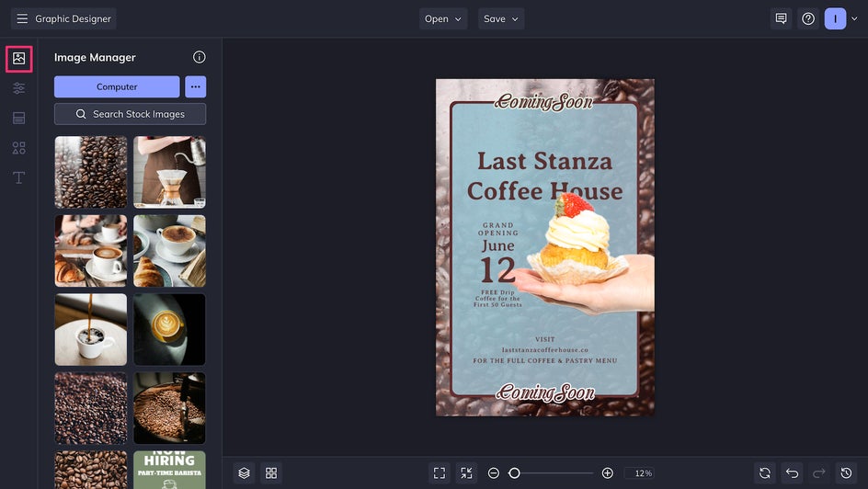Select the scattered coffee beans thumbnail
The width and height of the screenshot is (868, 489).
(91, 408)
